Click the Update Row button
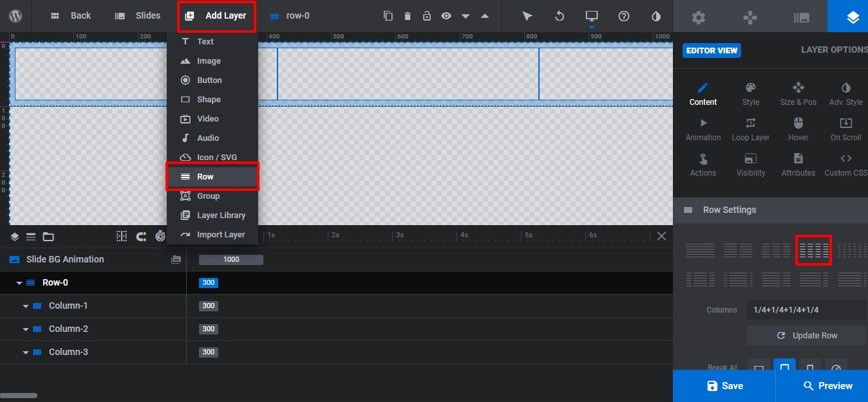This screenshot has height=402, width=868. (807, 336)
